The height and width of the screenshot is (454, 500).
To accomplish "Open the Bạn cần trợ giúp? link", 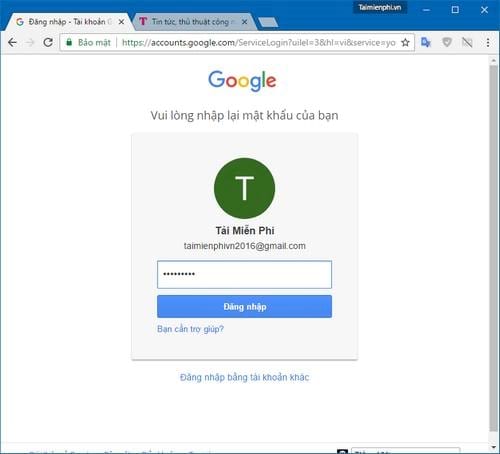I will click(x=190, y=329).
